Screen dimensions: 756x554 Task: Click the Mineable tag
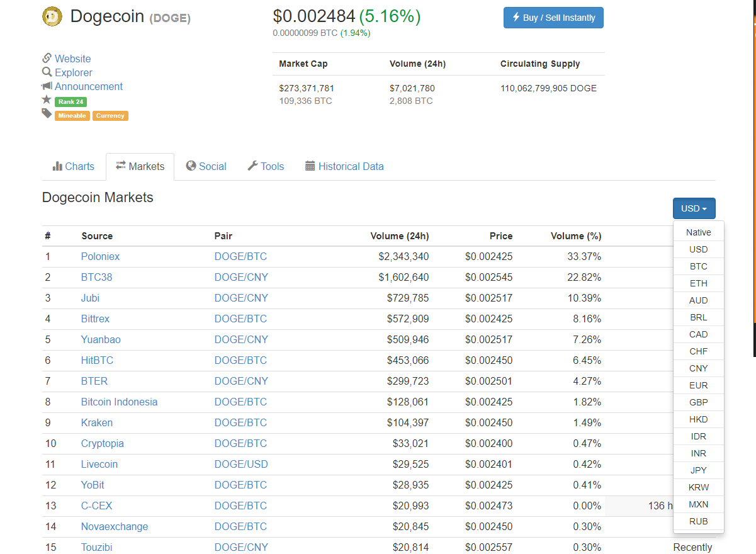point(72,116)
